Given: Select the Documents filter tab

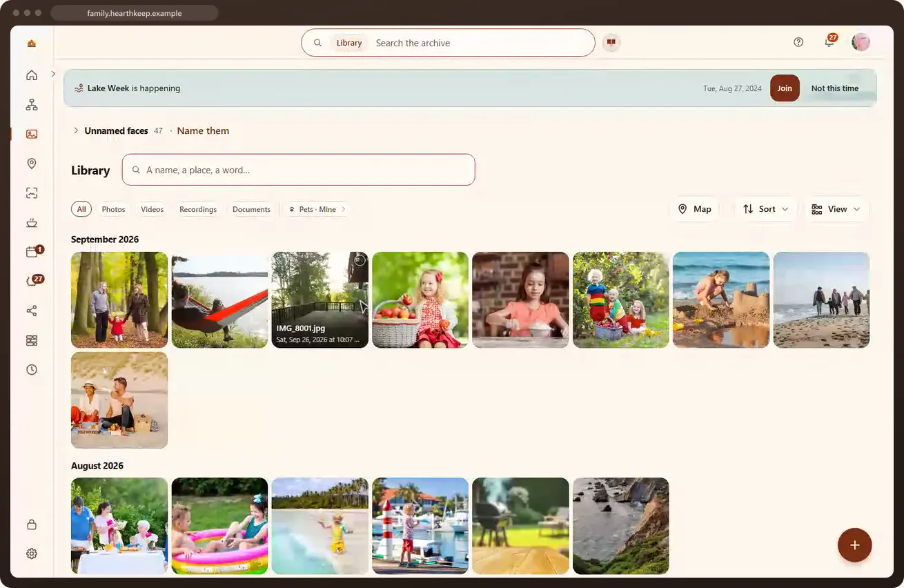Looking at the screenshot, I should (x=251, y=209).
